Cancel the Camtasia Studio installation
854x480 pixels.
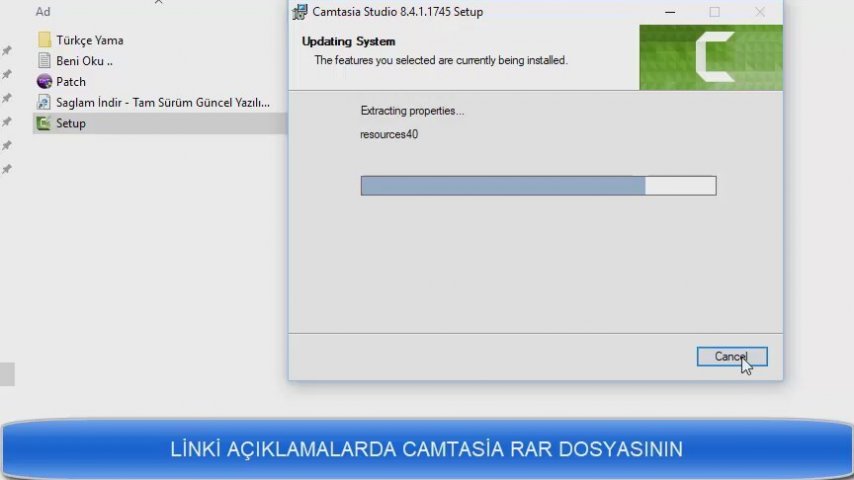tap(731, 357)
